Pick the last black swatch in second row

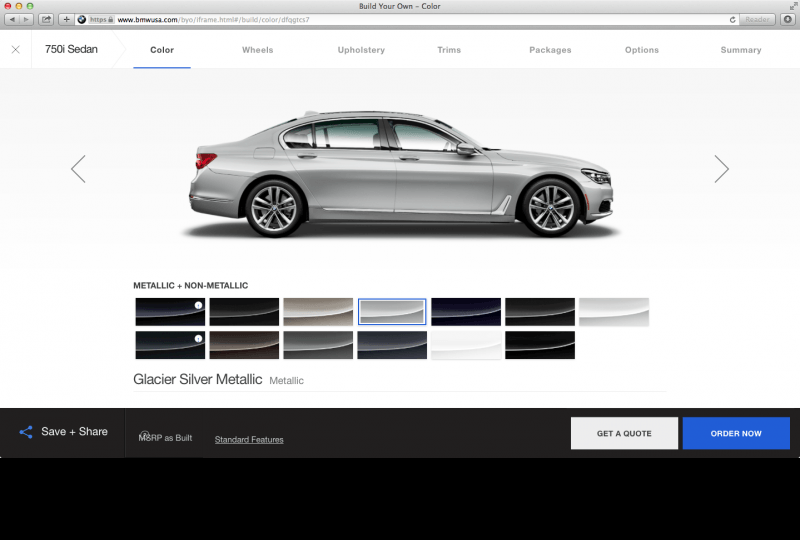click(540, 345)
